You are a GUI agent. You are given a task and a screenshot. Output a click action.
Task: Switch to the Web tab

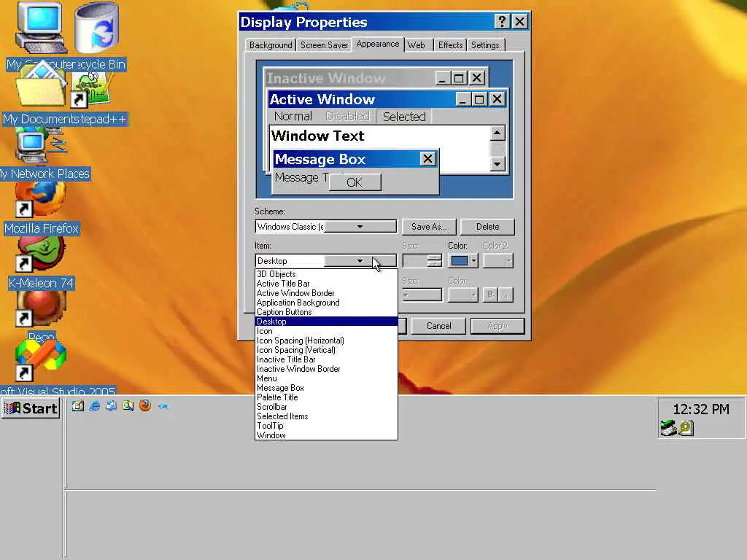click(417, 44)
